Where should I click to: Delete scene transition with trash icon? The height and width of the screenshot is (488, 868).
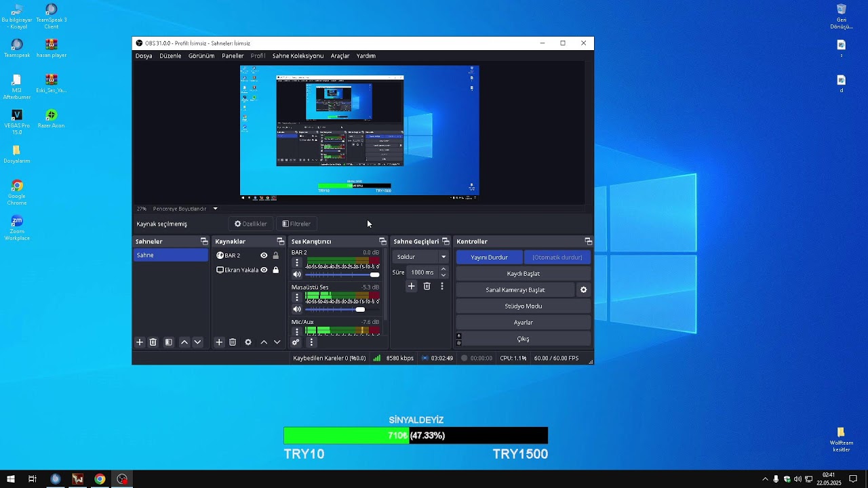[427, 287]
